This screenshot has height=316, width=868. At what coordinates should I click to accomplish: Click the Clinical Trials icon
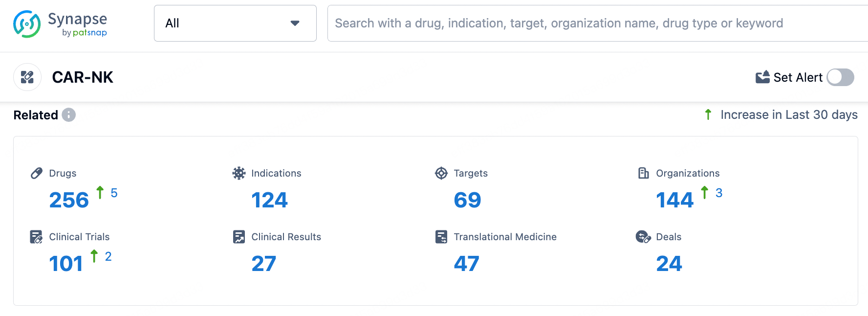pyautogui.click(x=37, y=237)
